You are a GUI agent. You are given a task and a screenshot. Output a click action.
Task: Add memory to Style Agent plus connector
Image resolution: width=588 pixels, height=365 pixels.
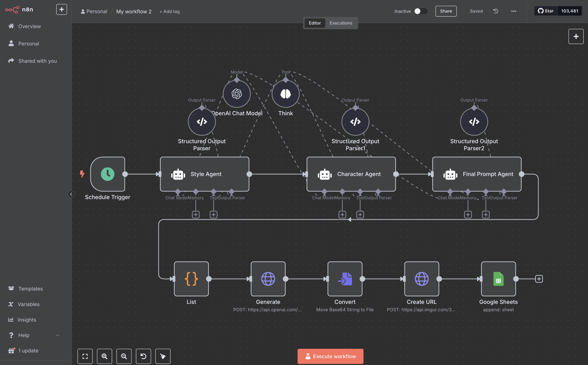click(x=196, y=214)
